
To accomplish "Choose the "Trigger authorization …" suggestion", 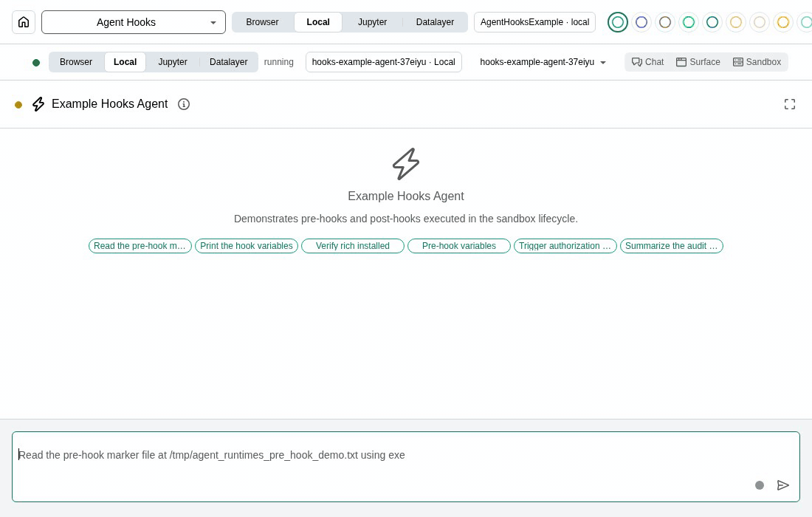I will [565, 246].
